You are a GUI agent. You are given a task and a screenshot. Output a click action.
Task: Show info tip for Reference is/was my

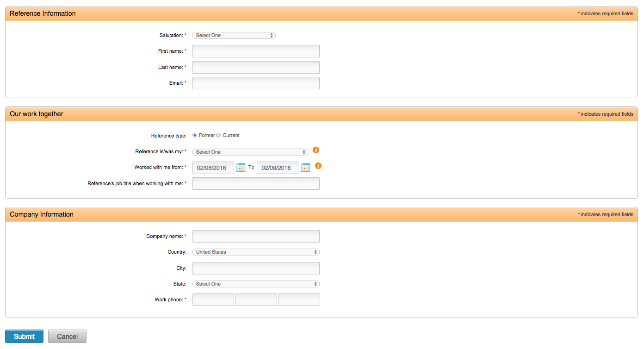tap(316, 150)
